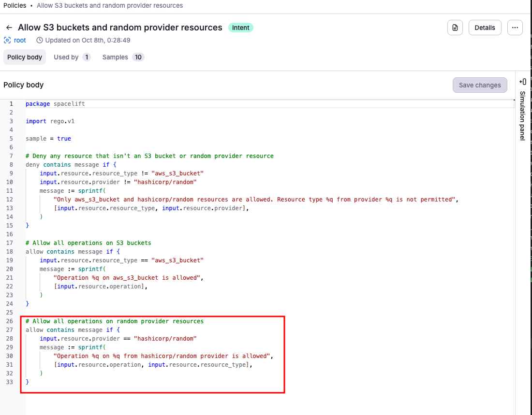Click the back arrow beside the policy title
532x415 pixels.
[9, 28]
